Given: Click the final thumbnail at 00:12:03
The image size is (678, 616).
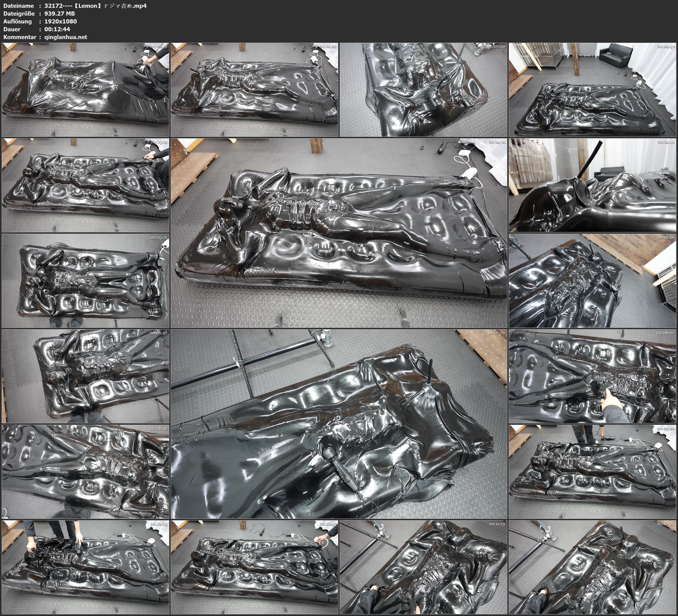Looking at the screenshot, I should (x=592, y=567).
